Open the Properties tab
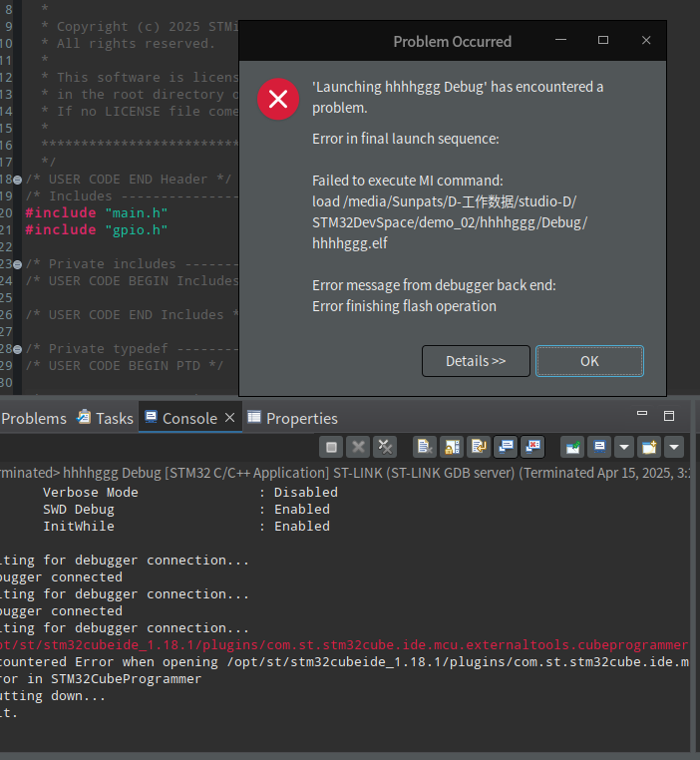The width and height of the screenshot is (700, 760). click(292, 418)
